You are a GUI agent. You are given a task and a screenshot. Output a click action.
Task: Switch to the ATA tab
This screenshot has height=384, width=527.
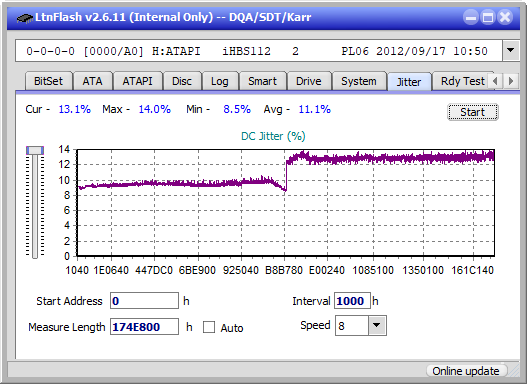pyautogui.click(x=92, y=81)
